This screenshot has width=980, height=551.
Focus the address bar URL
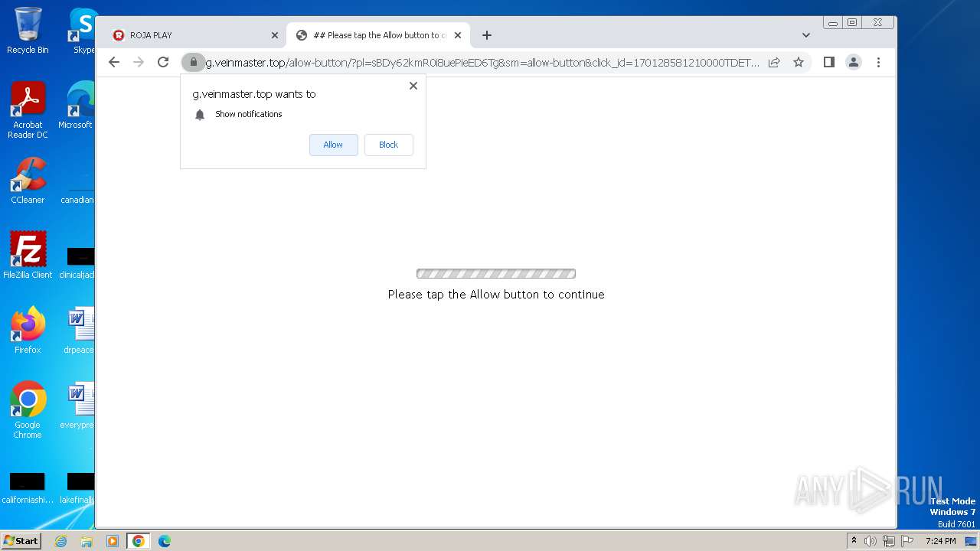[482, 62]
